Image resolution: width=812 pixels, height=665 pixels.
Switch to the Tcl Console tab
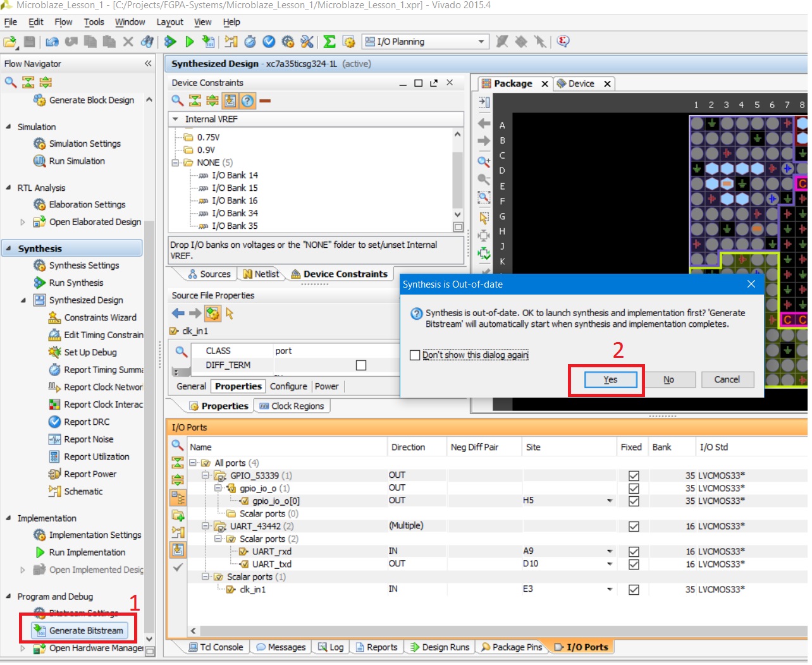(215, 647)
